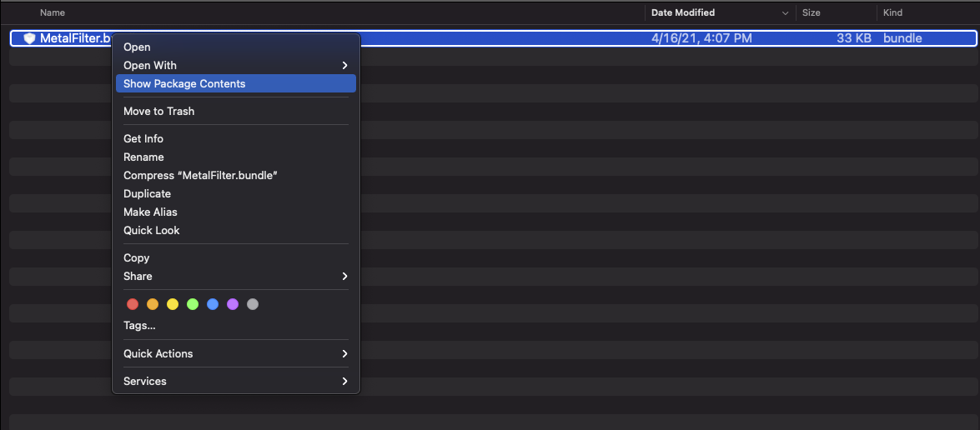
Task: Choose Move to Trash
Action: 236,111
